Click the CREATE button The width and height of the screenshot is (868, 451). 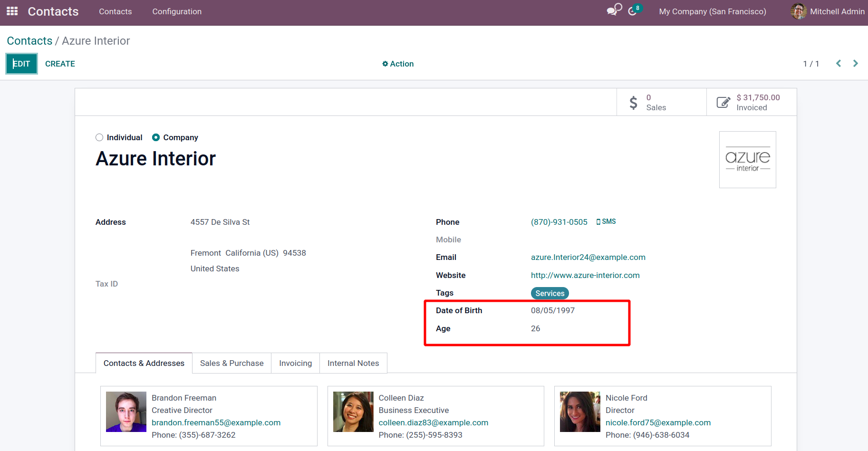(x=60, y=64)
